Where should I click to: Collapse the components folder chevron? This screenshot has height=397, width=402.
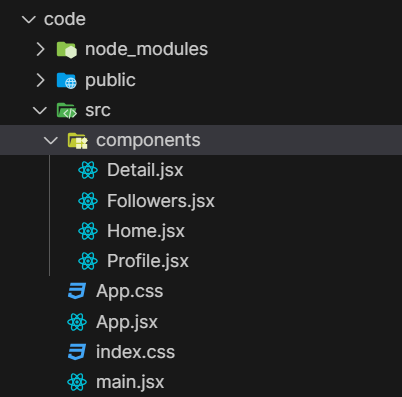click(51, 141)
